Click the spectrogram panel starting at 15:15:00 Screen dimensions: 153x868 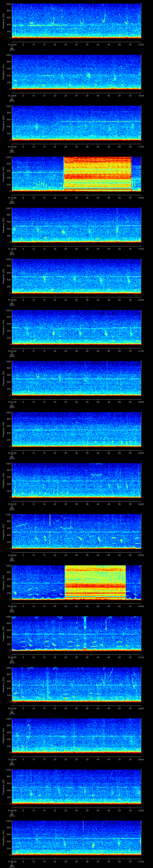point(76,72)
